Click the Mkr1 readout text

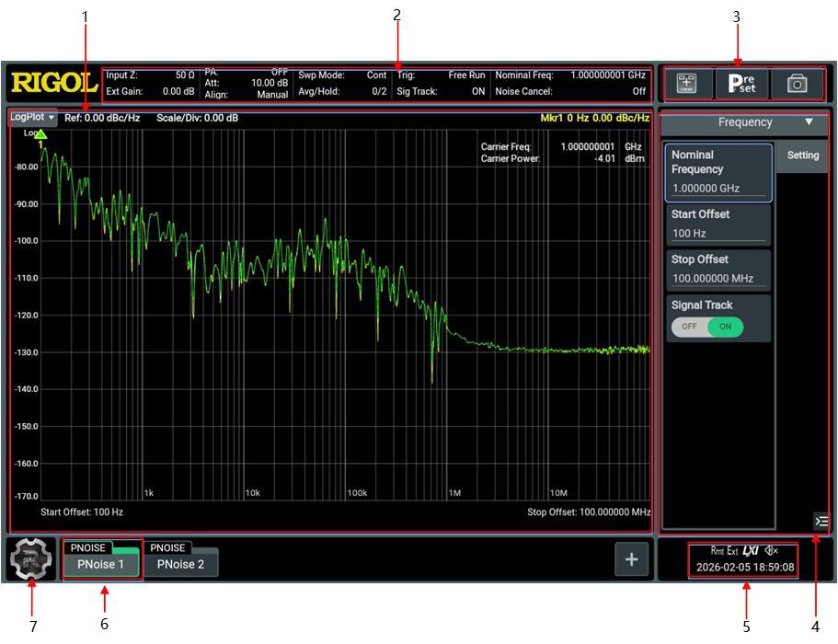tap(595, 118)
